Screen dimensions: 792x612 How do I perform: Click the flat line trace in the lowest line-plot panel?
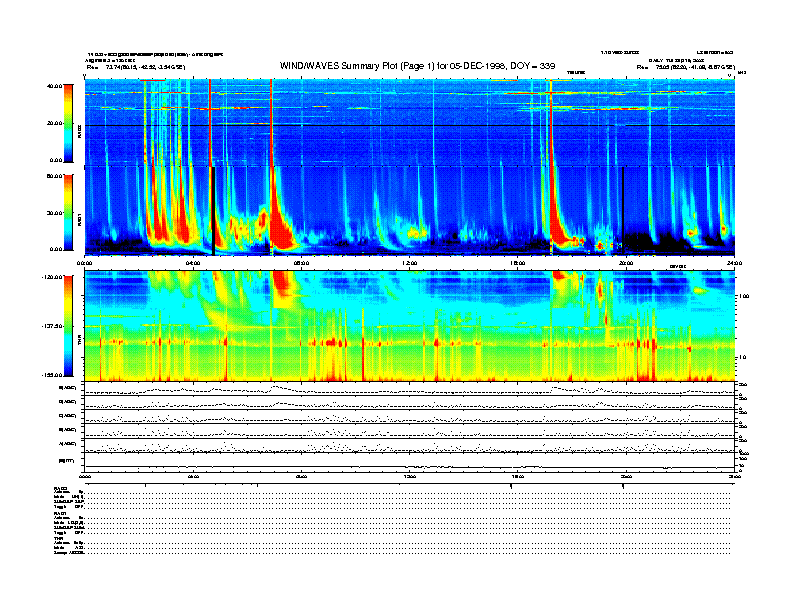point(410,467)
